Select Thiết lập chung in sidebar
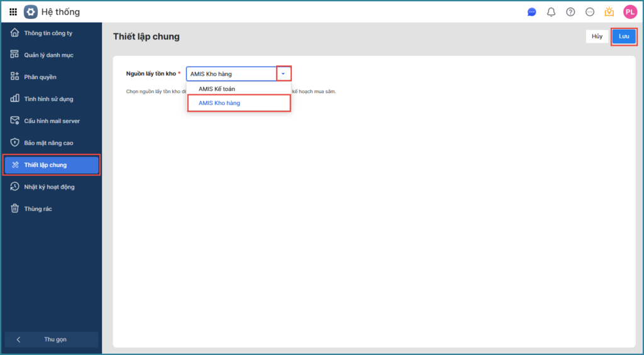644x355 pixels. 52,165
